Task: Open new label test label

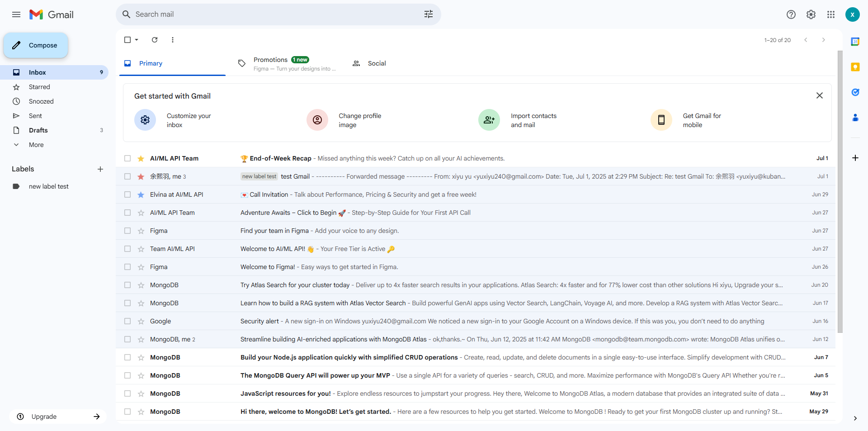Action: pos(54,186)
